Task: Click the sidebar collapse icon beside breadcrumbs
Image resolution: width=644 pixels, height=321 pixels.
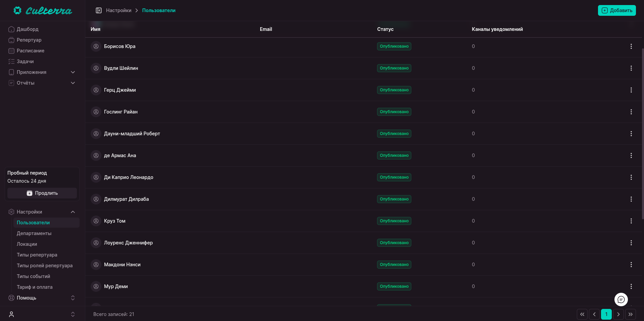Action: [x=99, y=10]
